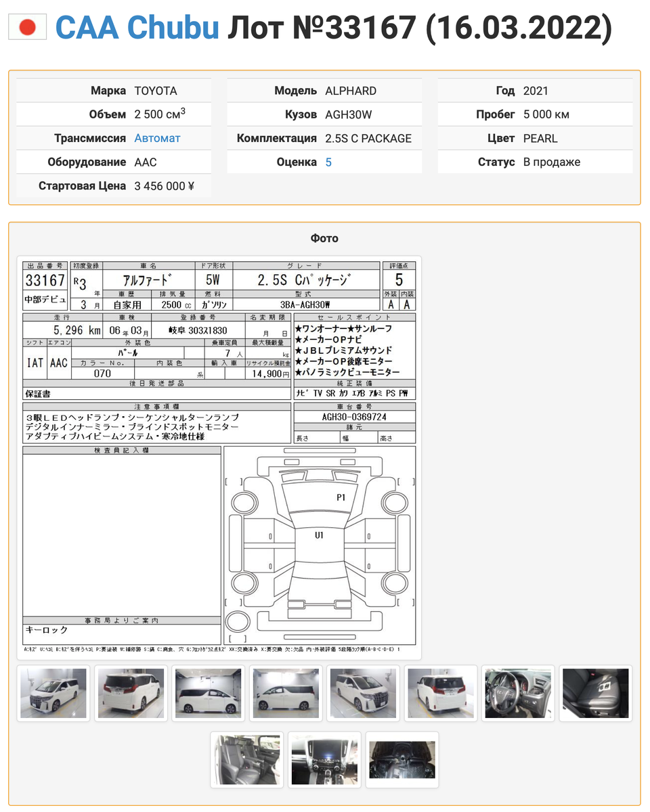Screen dimensions: 650x812
Task: Click the 'Оборудование' label
Action: [x=87, y=162]
